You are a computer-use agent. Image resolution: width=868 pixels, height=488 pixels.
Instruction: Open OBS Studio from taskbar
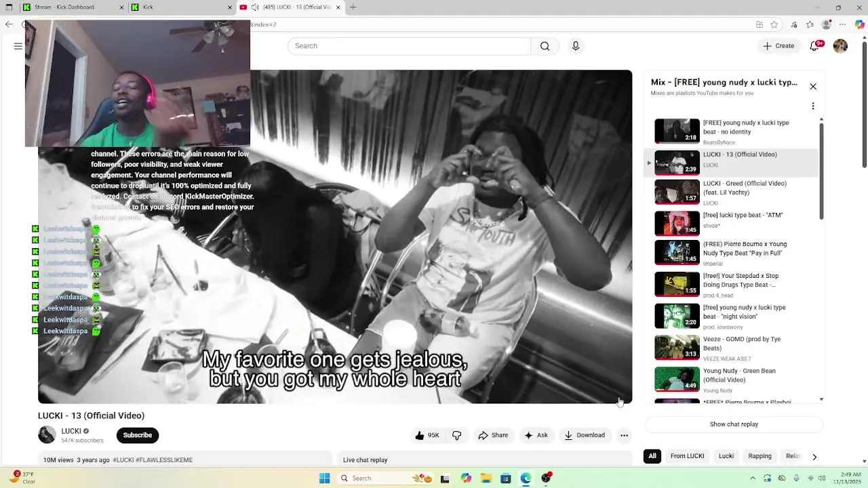click(546, 478)
